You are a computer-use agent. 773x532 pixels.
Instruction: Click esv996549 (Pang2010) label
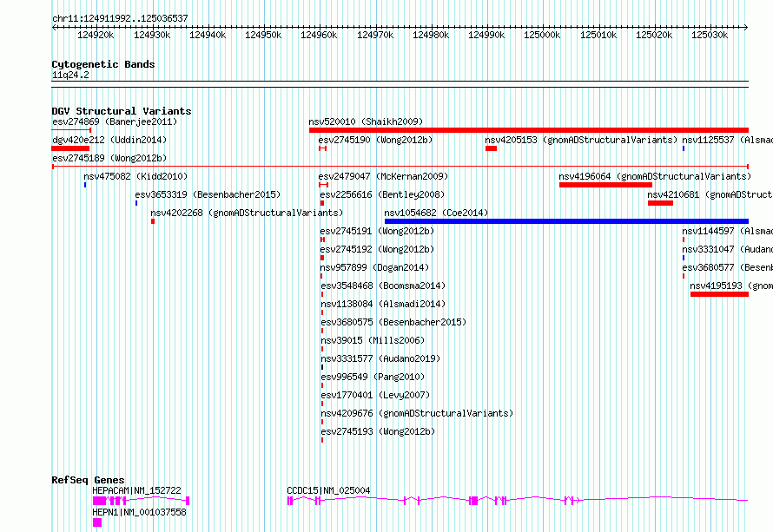click(373, 377)
